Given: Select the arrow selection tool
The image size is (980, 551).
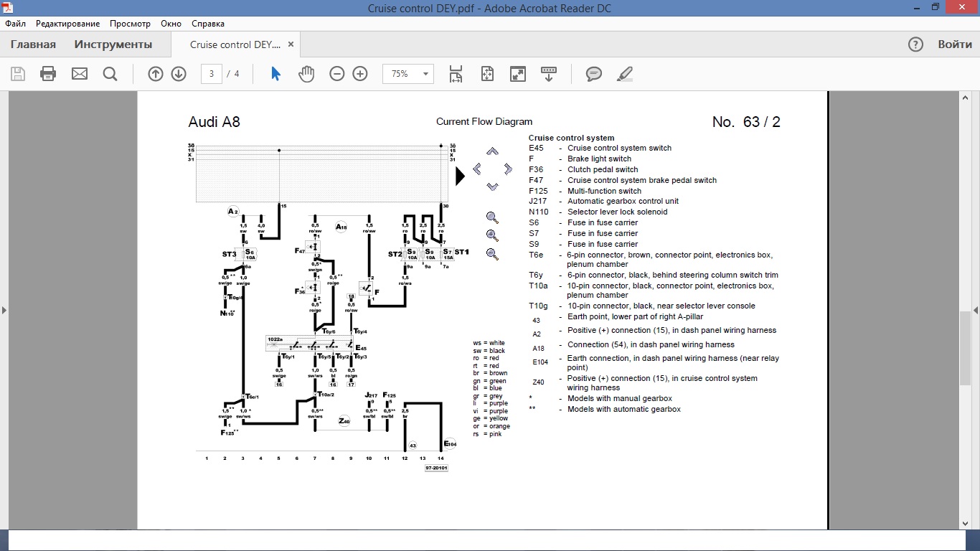Looking at the screenshot, I should pos(275,74).
